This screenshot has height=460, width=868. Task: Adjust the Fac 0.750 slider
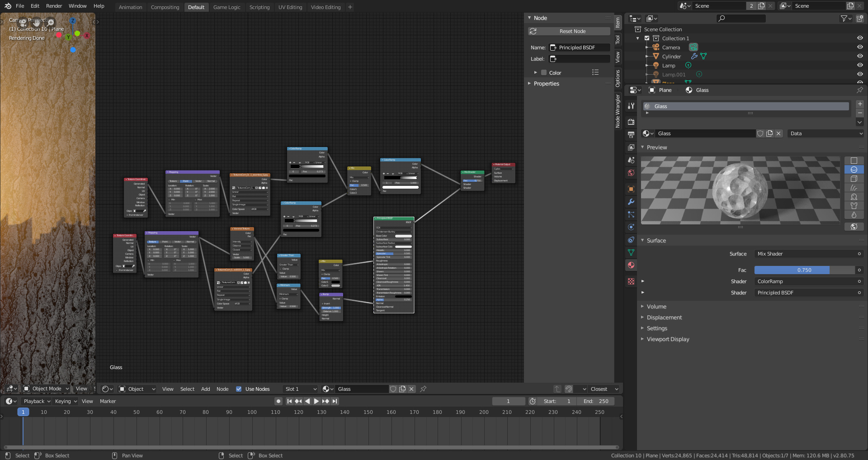804,270
